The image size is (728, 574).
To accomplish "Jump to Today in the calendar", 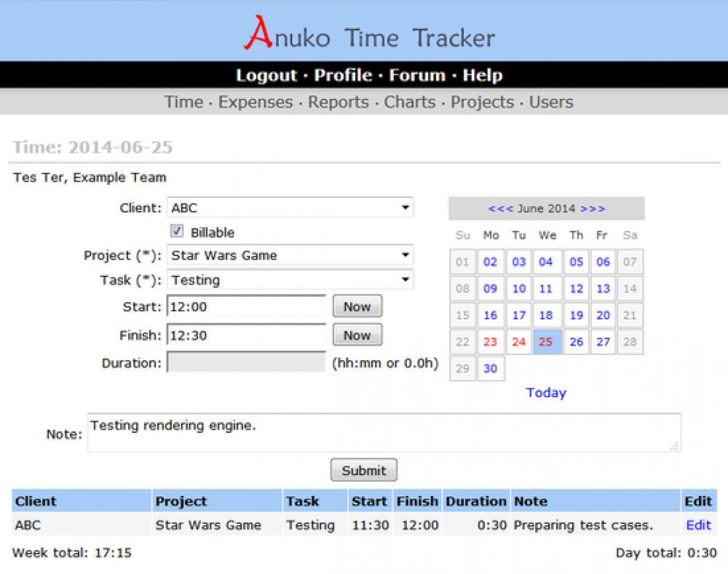I will point(545,392).
